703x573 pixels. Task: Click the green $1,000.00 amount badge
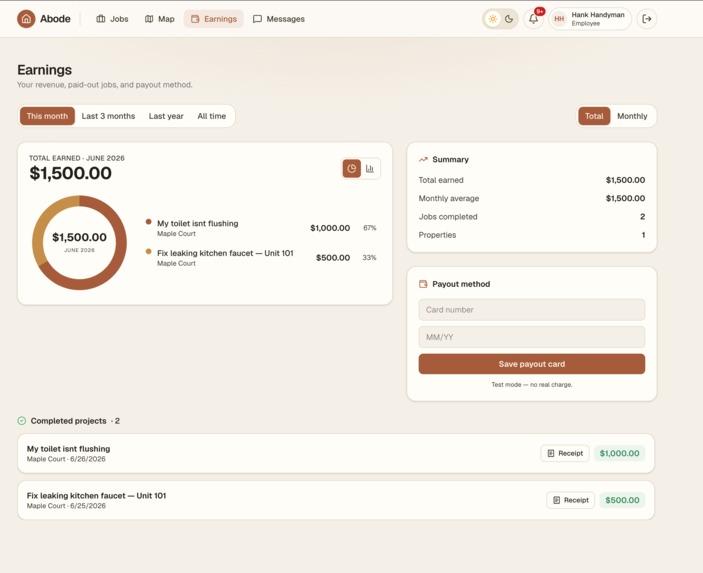point(620,453)
